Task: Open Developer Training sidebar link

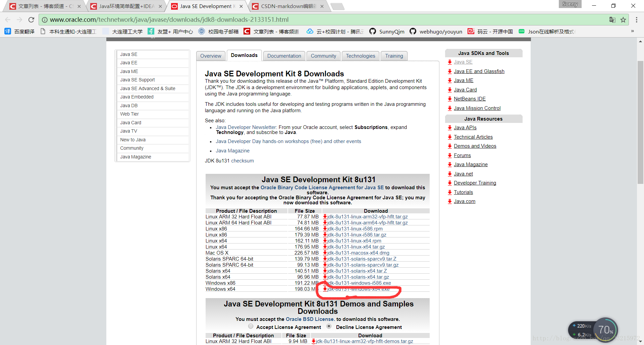Action: (475, 183)
